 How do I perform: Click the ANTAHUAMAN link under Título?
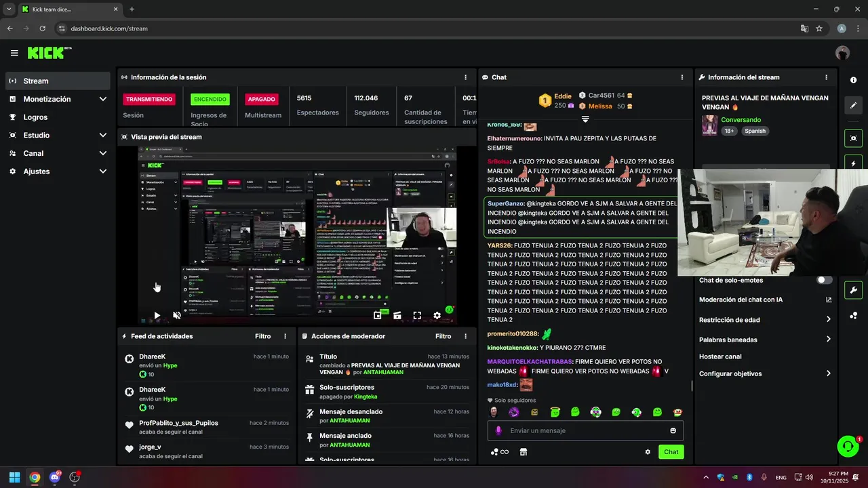click(x=383, y=372)
